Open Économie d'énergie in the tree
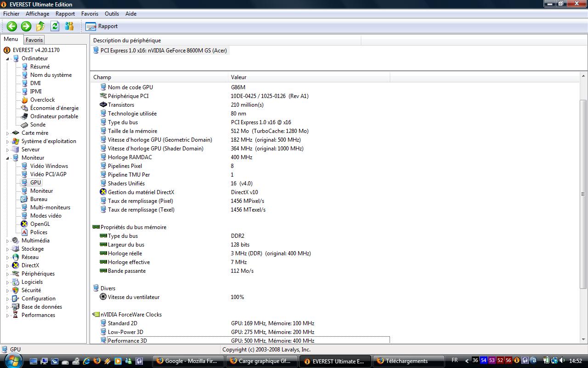The width and height of the screenshot is (588, 368). (54, 108)
